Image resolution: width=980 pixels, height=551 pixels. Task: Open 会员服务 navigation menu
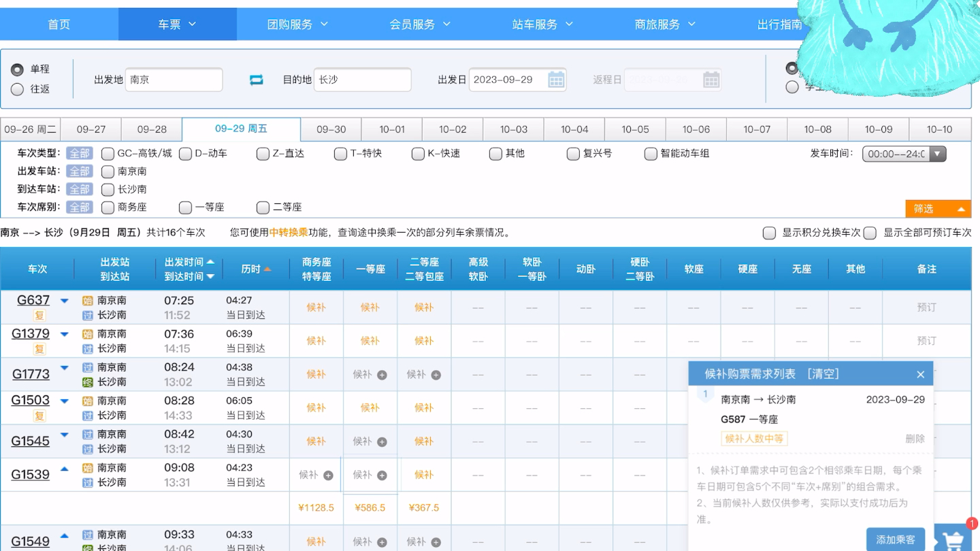click(420, 24)
